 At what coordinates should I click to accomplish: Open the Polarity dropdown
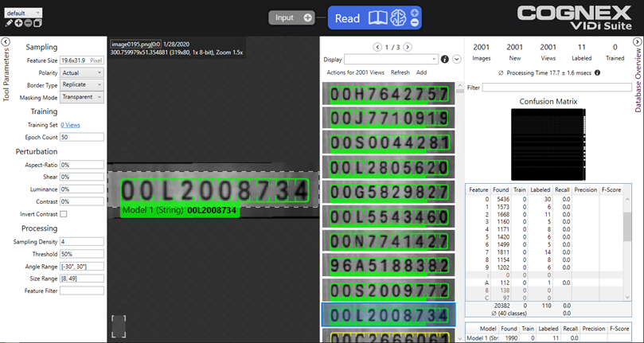(82, 72)
